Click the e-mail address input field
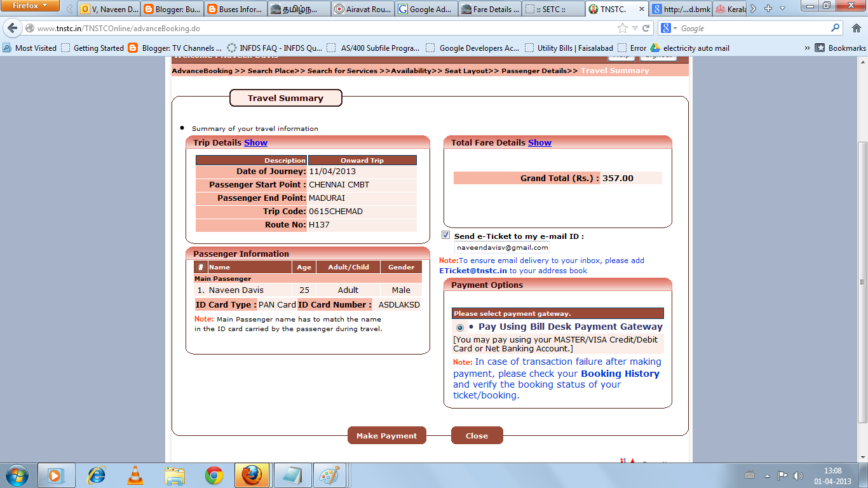868x488 pixels. [501, 247]
